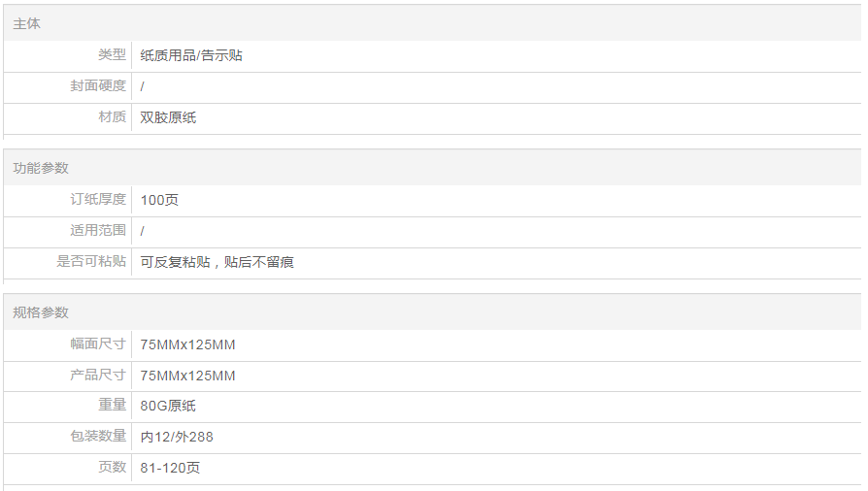
Task: Select the 双胶原纸 material value
Action: coord(168,117)
